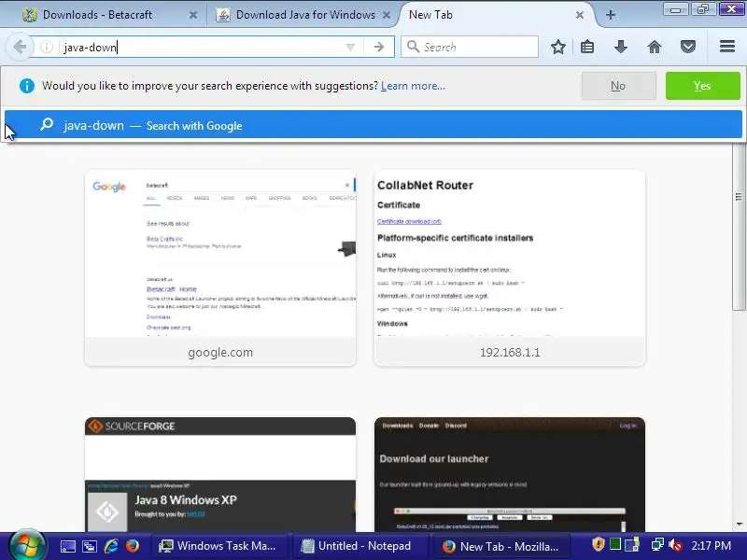Viewport: 747px width, 560px height.
Task: Click the green CPU meter tray icon
Action: [615, 544]
